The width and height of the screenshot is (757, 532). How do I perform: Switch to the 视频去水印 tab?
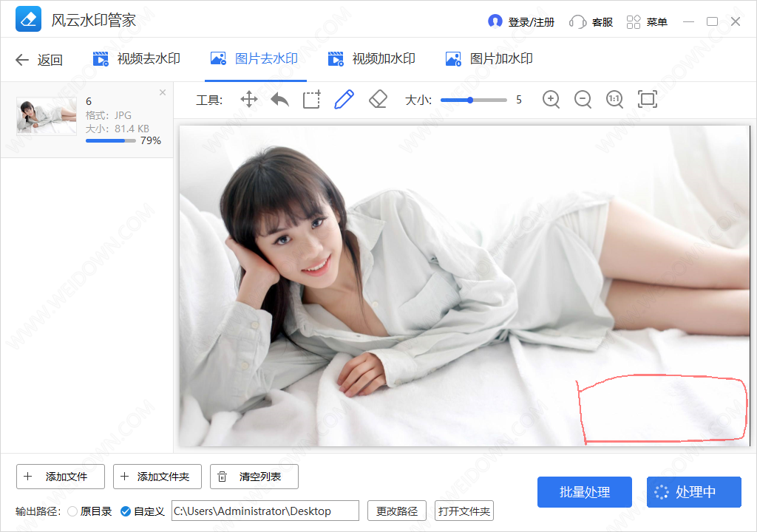[137, 59]
